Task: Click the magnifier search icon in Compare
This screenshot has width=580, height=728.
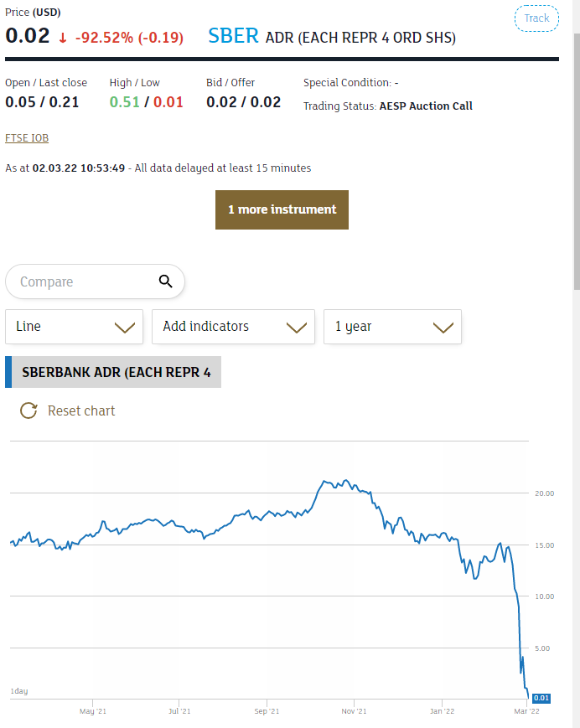Action: pos(166,281)
